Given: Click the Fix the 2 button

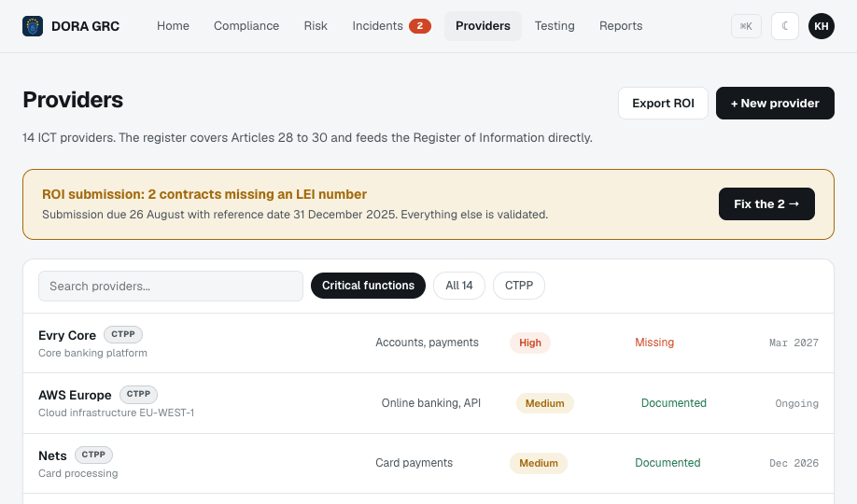Looking at the screenshot, I should pos(766,203).
